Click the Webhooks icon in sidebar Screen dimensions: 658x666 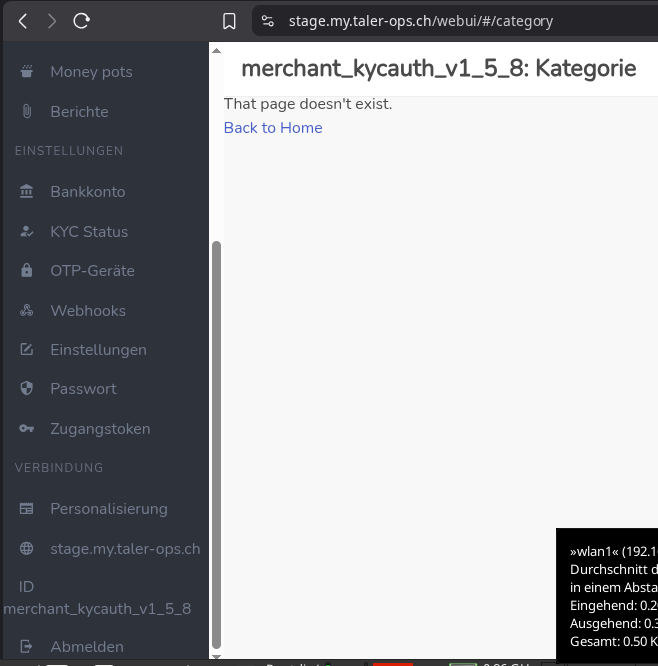point(27,311)
